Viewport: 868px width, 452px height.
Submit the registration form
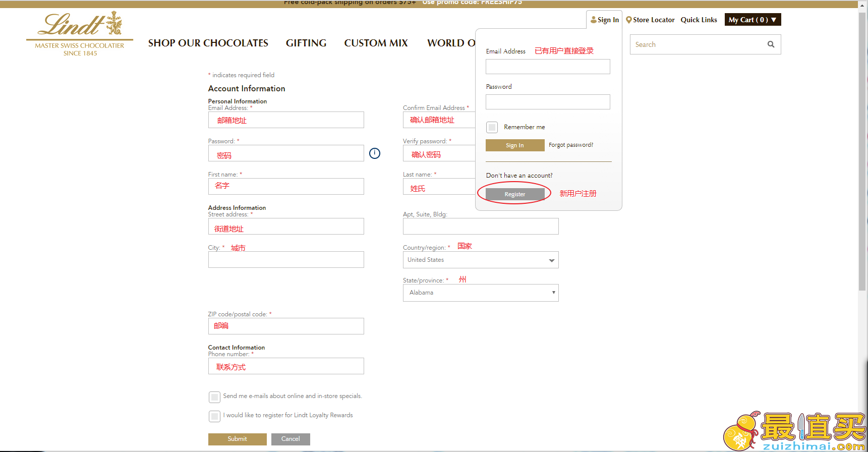[x=238, y=439]
